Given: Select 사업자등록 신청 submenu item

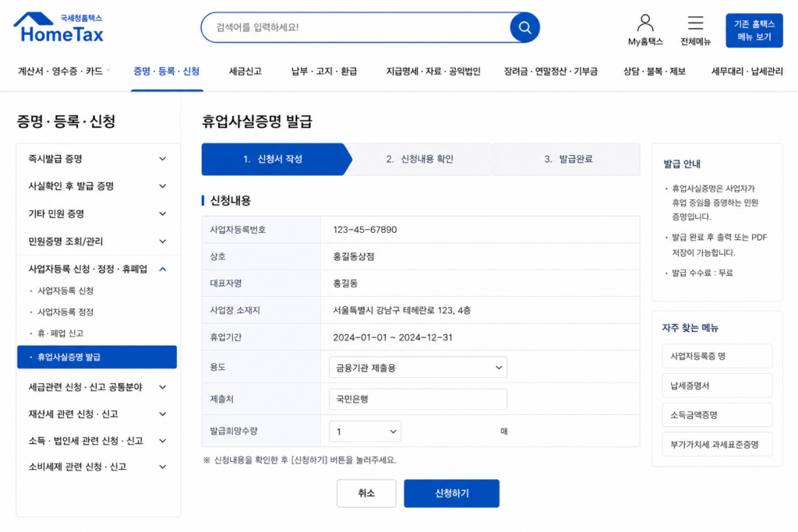Looking at the screenshot, I should 65,291.
